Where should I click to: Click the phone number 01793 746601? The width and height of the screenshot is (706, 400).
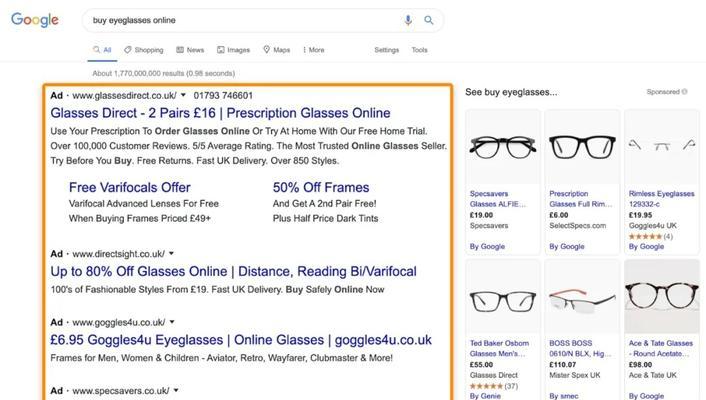[x=223, y=95]
